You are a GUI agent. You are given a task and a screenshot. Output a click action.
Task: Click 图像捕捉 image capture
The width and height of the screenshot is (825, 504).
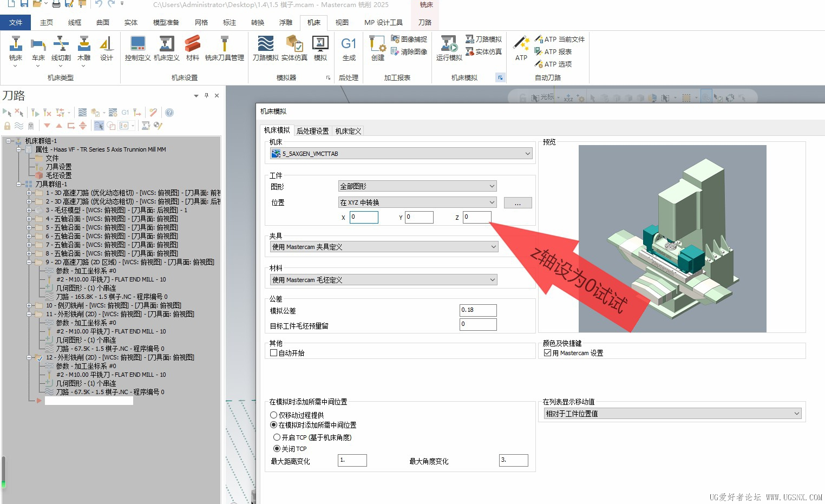[x=409, y=39]
